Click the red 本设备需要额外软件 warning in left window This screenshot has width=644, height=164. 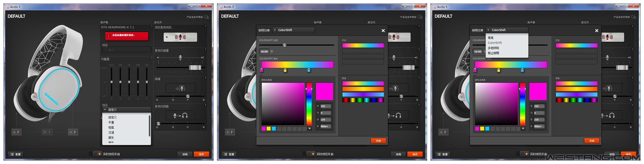(127, 36)
